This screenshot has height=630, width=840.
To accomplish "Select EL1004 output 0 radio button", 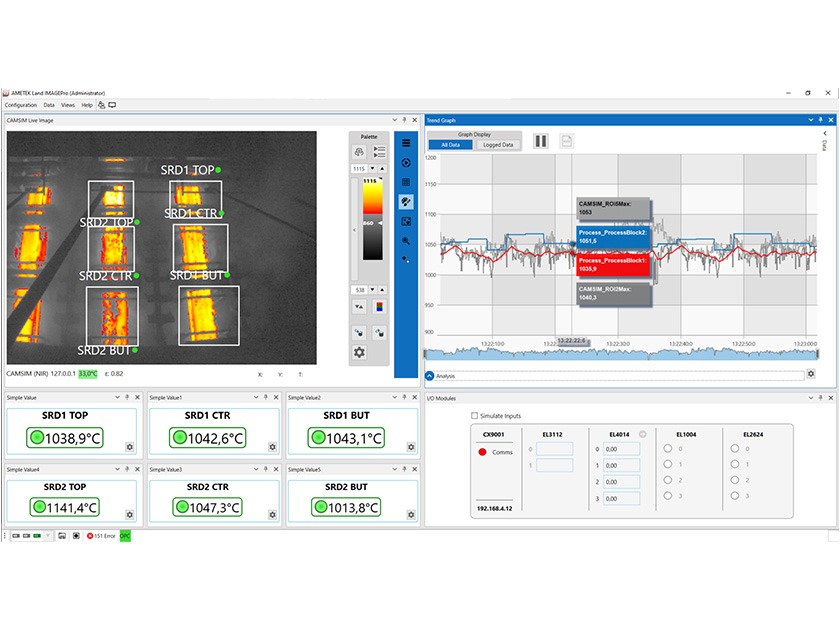I will [x=668, y=448].
